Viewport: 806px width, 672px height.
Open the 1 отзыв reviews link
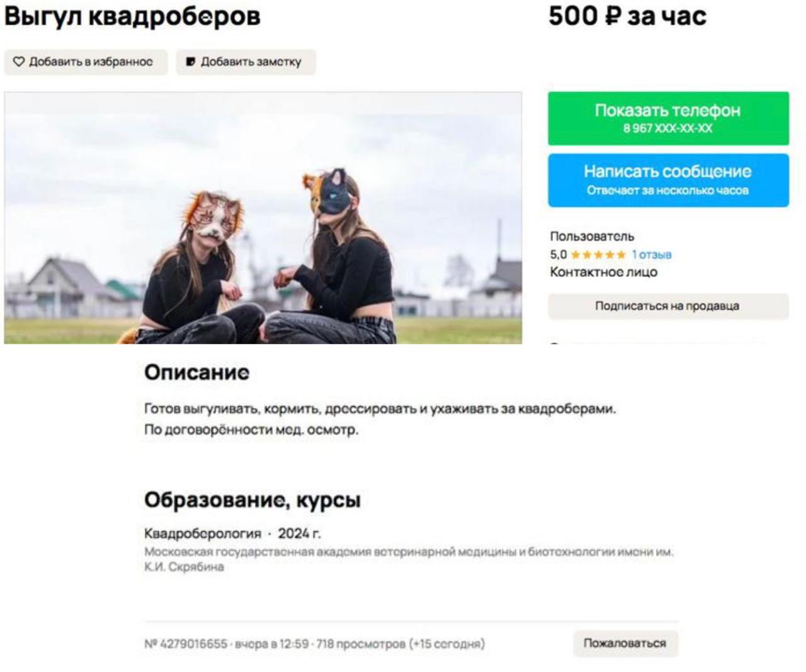652,254
